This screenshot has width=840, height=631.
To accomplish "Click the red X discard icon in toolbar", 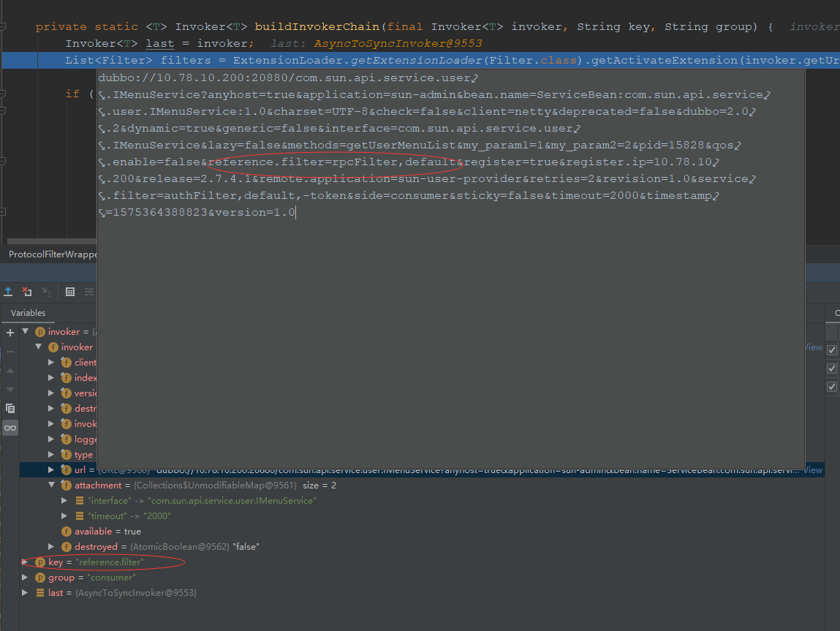I will 26,291.
